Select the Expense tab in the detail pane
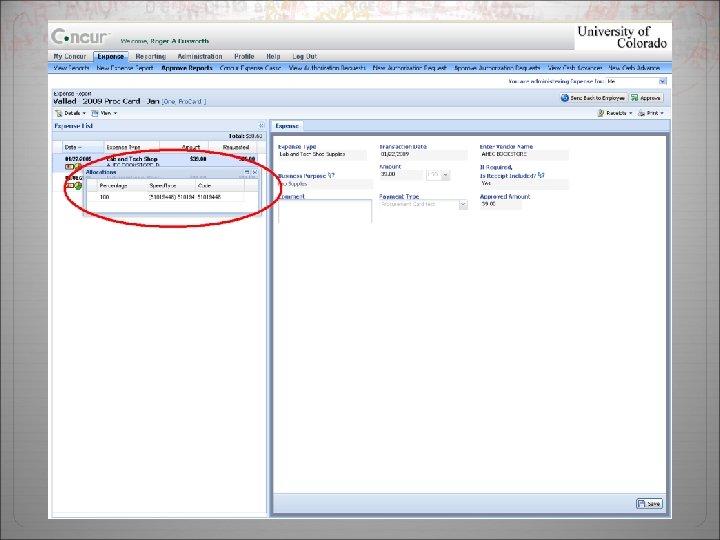This screenshot has height=540, width=720. [x=287, y=126]
